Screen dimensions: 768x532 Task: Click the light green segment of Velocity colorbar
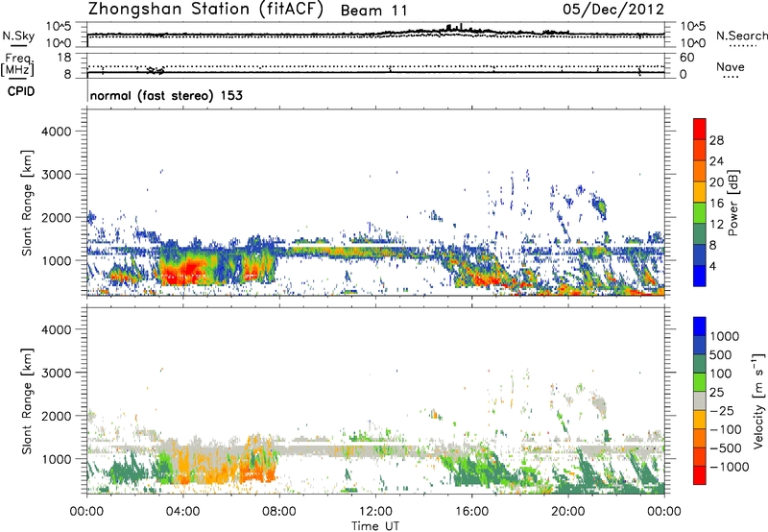click(x=700, y=382)
